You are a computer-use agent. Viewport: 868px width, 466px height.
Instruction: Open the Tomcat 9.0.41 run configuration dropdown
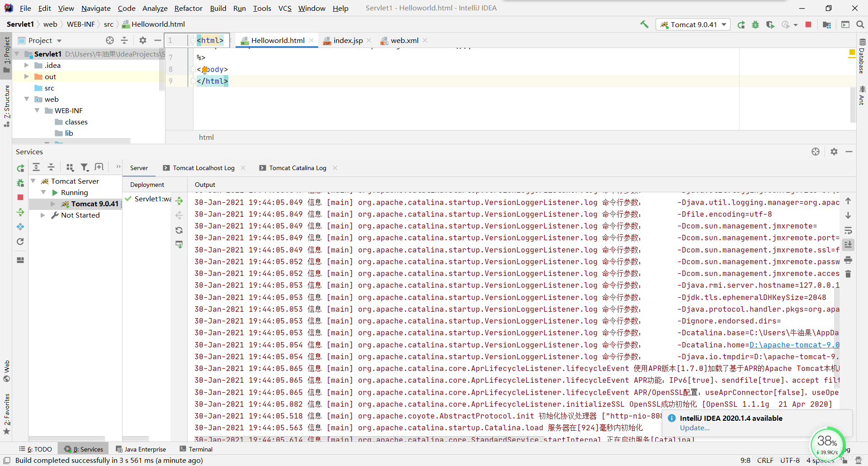click(x=693, y=24)
